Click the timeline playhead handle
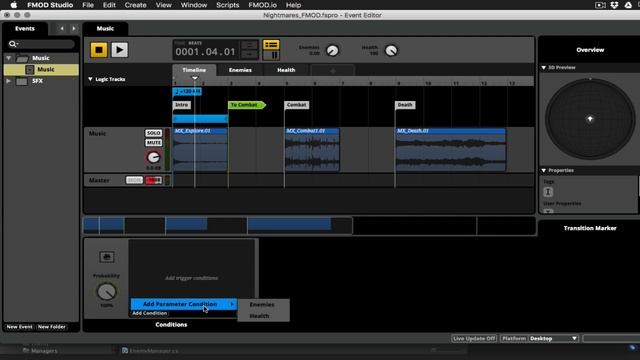Screen dimensions: 640x360 [x=195, y=78]
